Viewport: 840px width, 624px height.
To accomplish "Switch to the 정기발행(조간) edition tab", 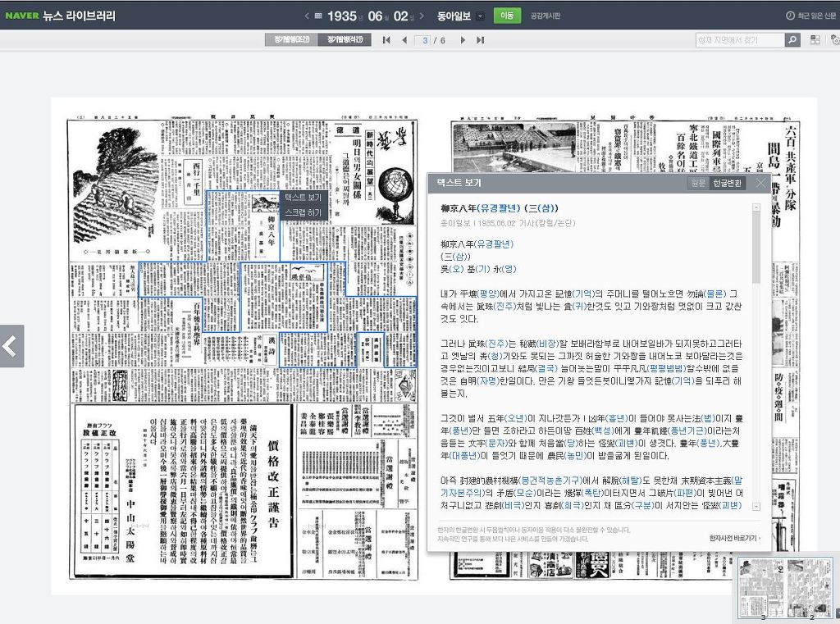I will (291, 39).
